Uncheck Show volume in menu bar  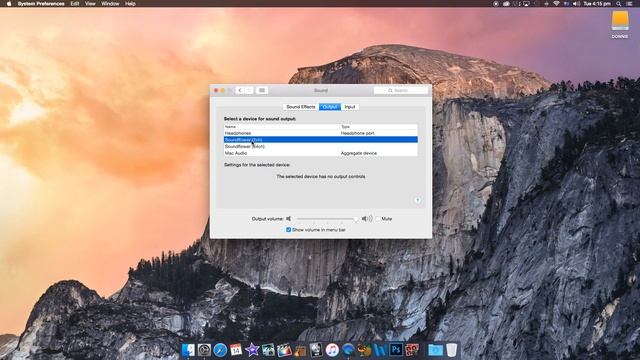tap(289, 230)
